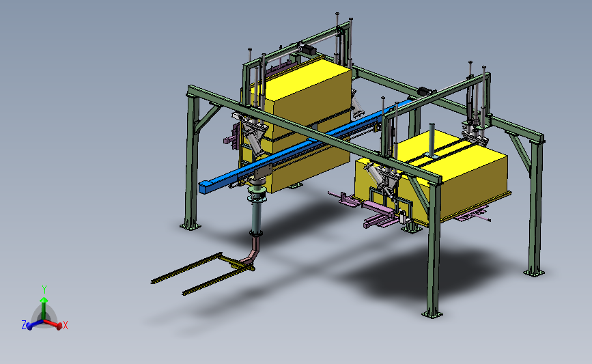Select the left tine of the fork

point(186,268)
